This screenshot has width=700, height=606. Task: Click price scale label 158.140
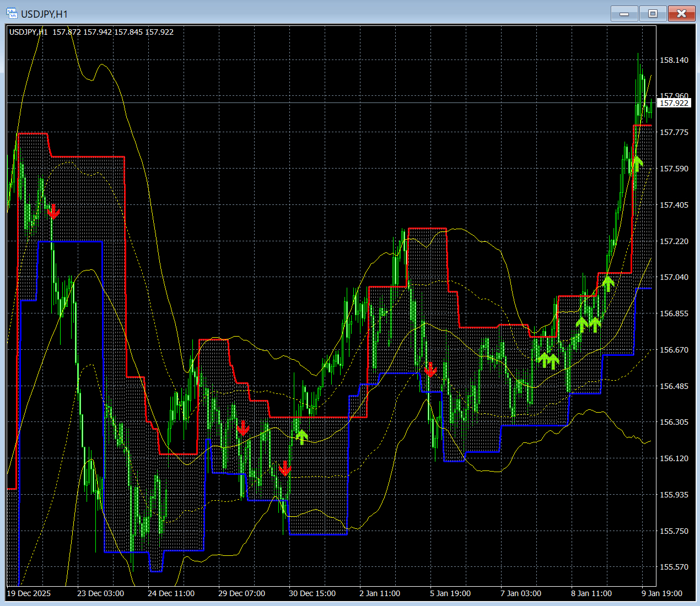pyautogui.click(x=674, y=60)
